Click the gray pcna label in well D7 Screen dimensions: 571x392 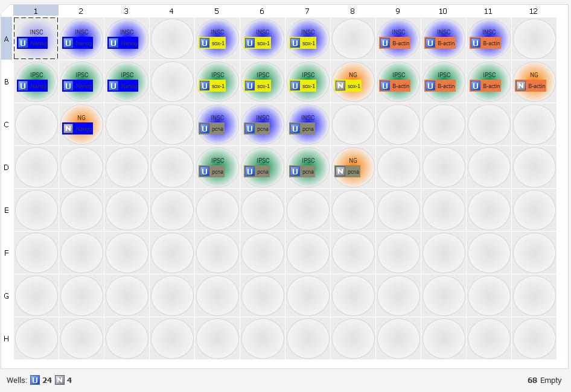point(308,171)
